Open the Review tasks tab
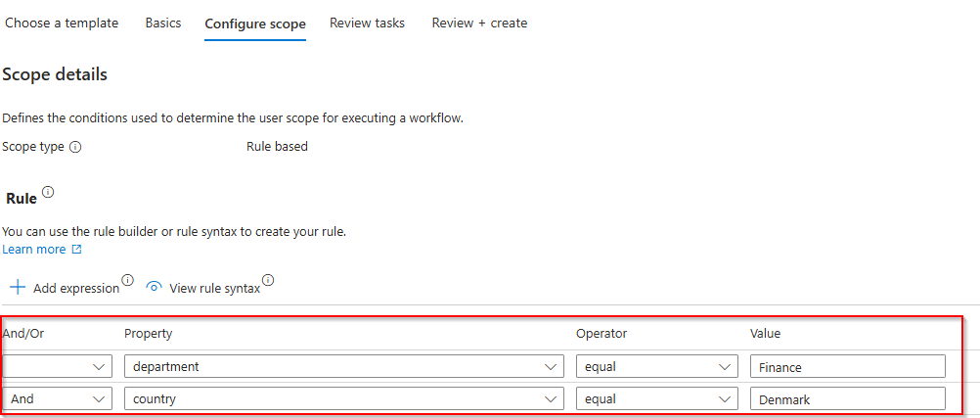This screenshot has width=980, height=418. (x=367, y=23)
